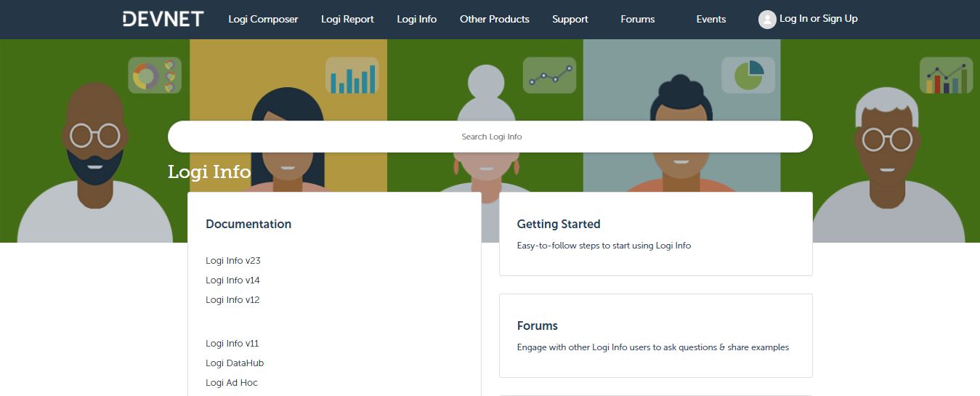Open Events in the top navigation
The image size is (980, 396).
click(711, 20)
